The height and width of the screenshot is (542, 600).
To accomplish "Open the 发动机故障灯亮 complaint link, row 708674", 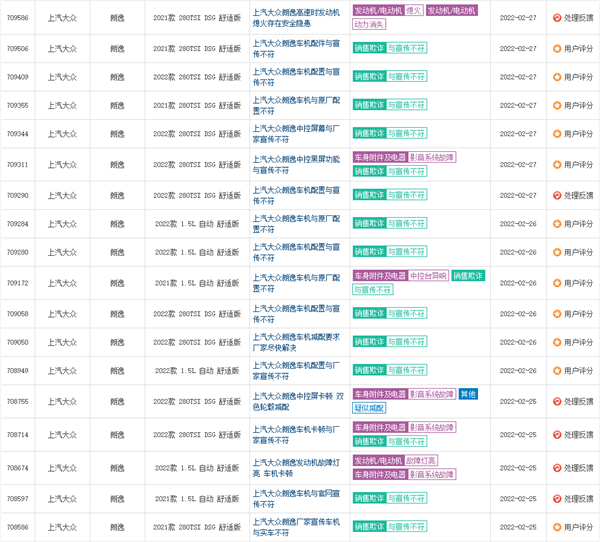I will (296, 468).
